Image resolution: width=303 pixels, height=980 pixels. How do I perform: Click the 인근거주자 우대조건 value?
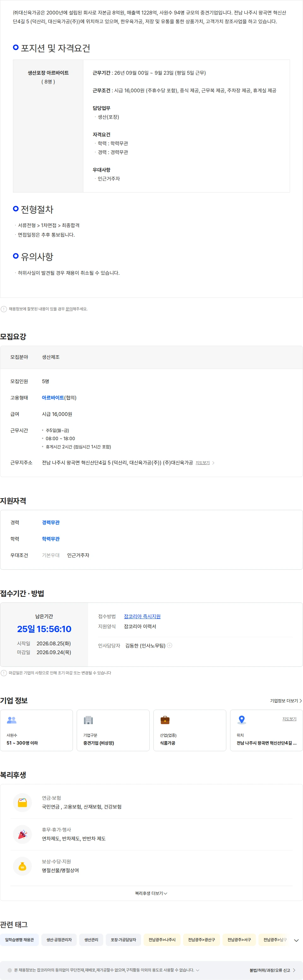[x=78, y=555]
